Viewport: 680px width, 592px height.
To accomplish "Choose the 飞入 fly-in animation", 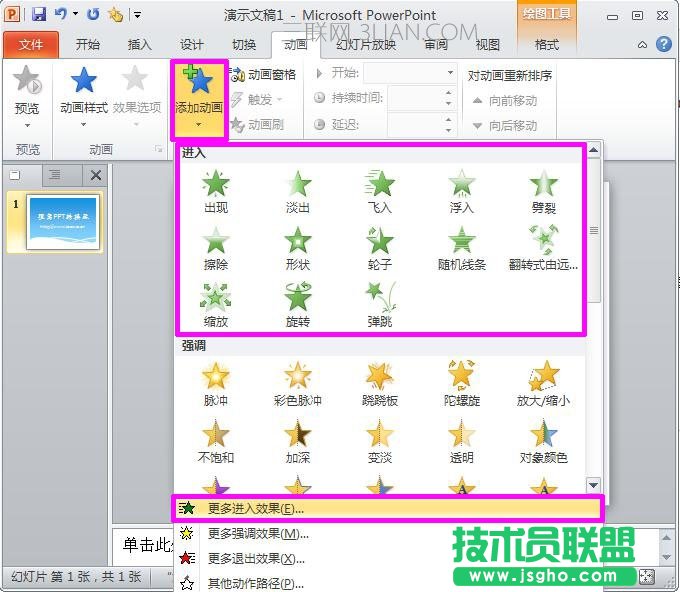I will point(379,191).
